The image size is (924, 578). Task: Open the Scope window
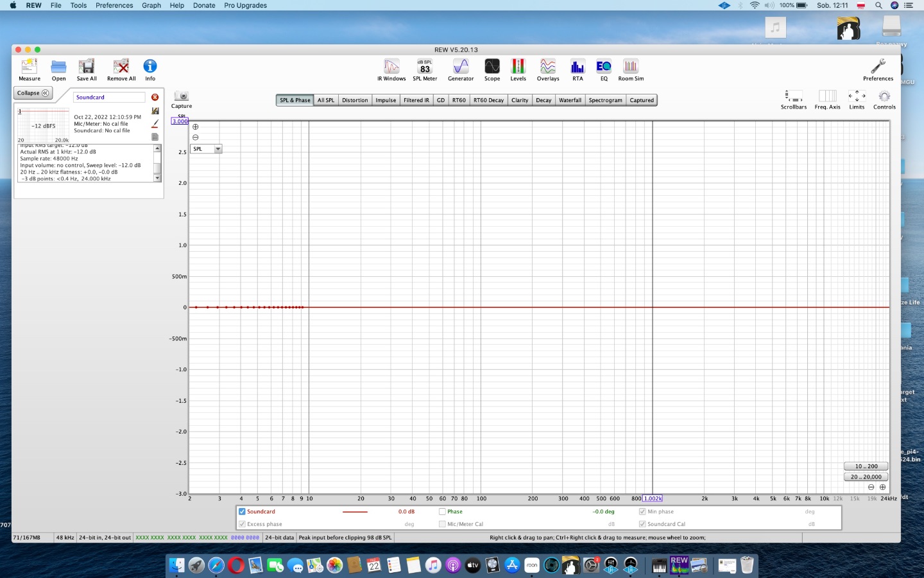tap(492, 69)
